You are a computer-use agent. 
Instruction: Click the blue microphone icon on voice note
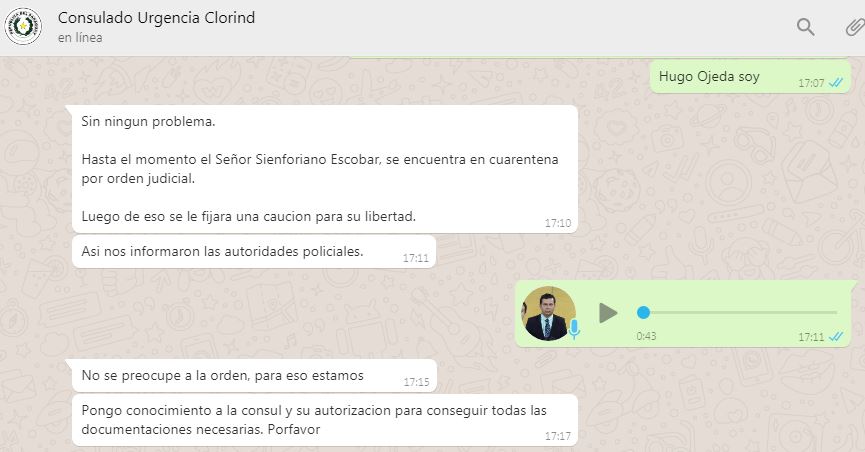pos(574,329)
